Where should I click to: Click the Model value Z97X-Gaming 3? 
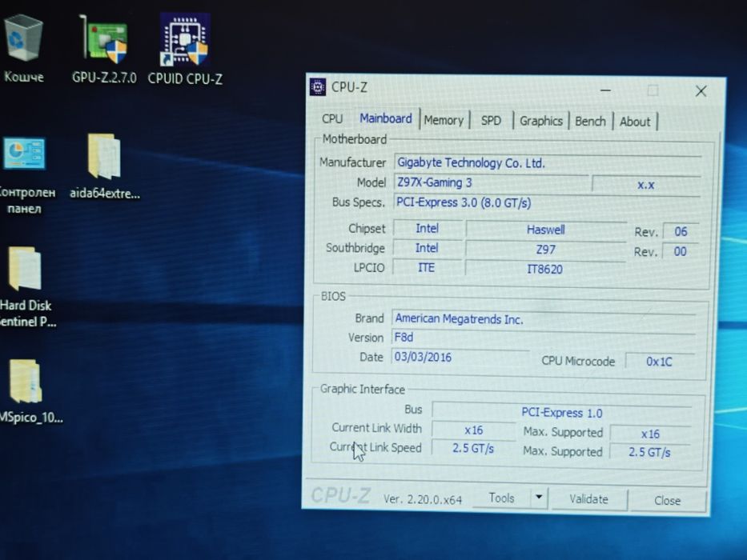point(491,183)
